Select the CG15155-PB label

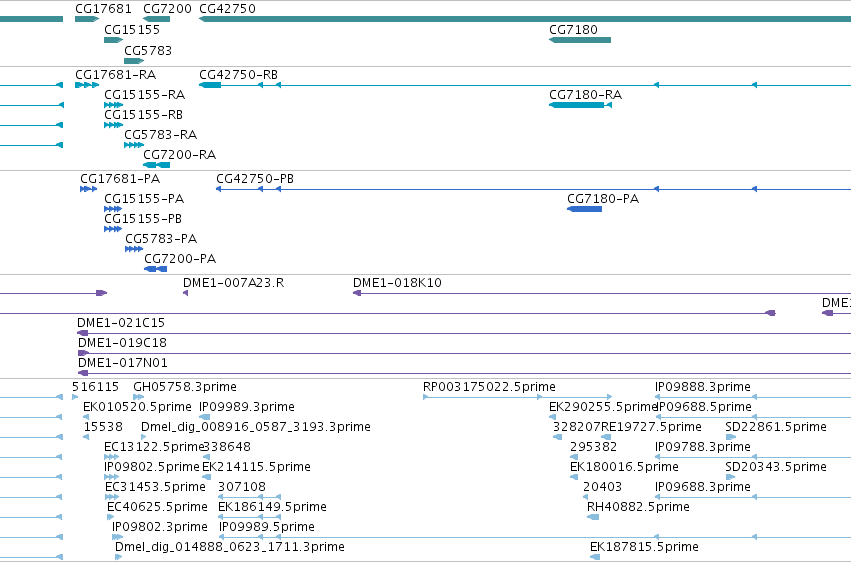pyautogui.click(x=143, y=219)
